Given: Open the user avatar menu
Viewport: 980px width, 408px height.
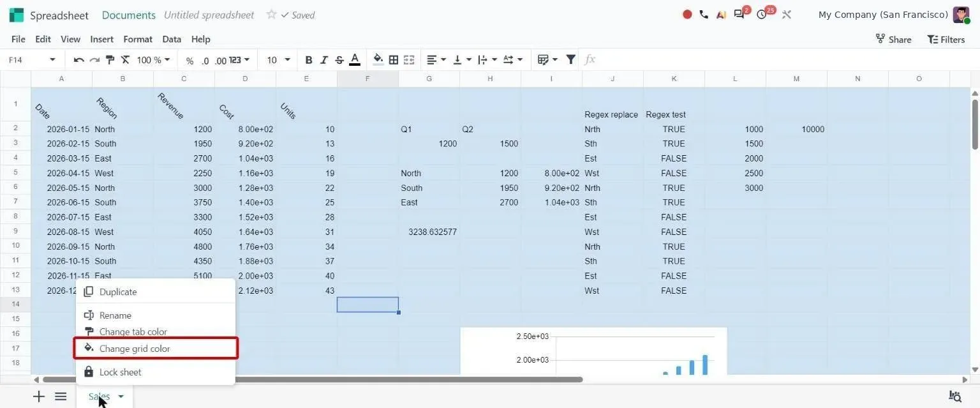Looking at the screenshot, I should point(961,15).
